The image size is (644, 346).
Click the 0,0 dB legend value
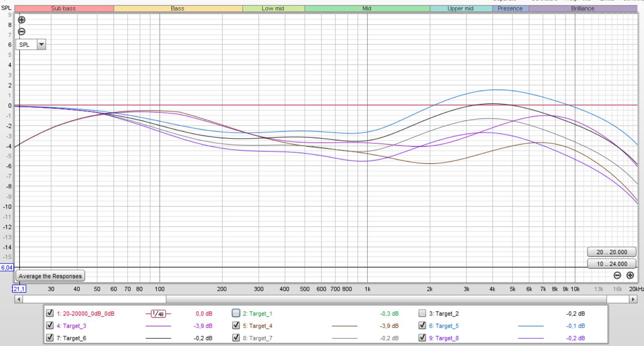pyautogui.click(x=204, y=313)
